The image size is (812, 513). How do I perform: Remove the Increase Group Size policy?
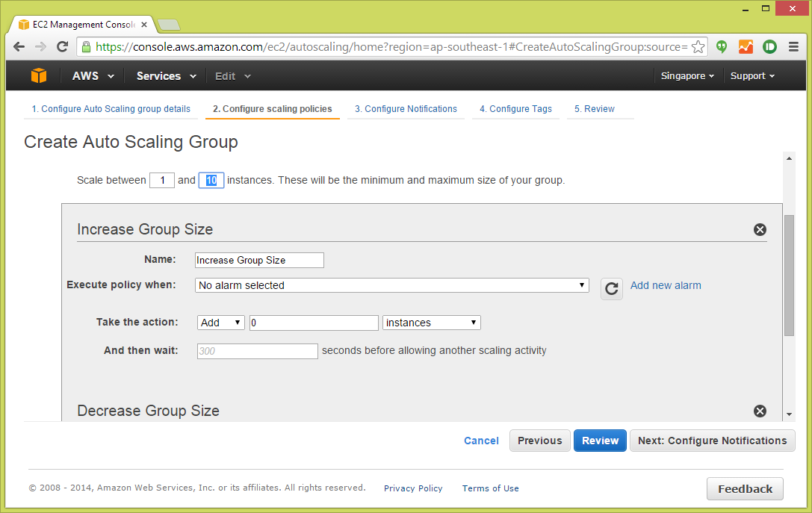pos(760,229)
